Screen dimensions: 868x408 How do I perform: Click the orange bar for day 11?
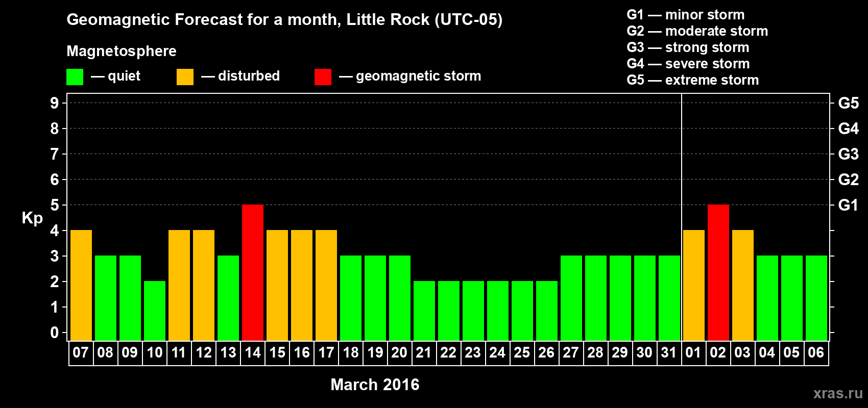point(179,286)
